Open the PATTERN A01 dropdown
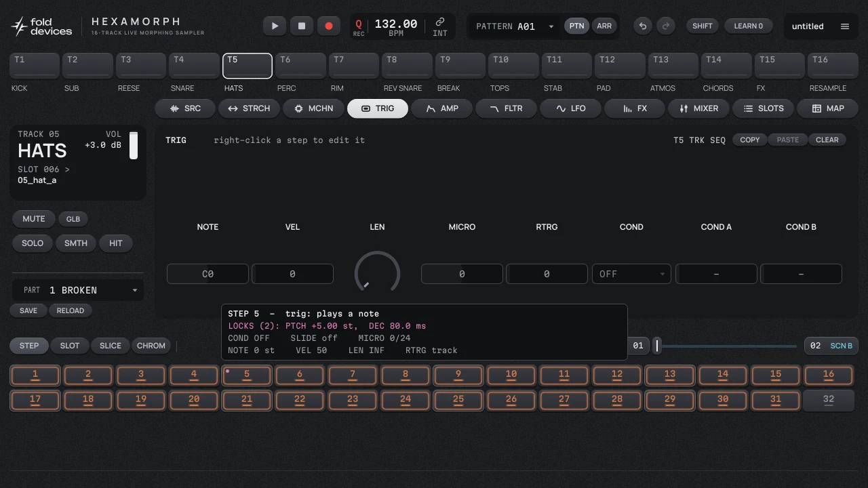Screen dimensions: 868x488 [x=515, y=26]
